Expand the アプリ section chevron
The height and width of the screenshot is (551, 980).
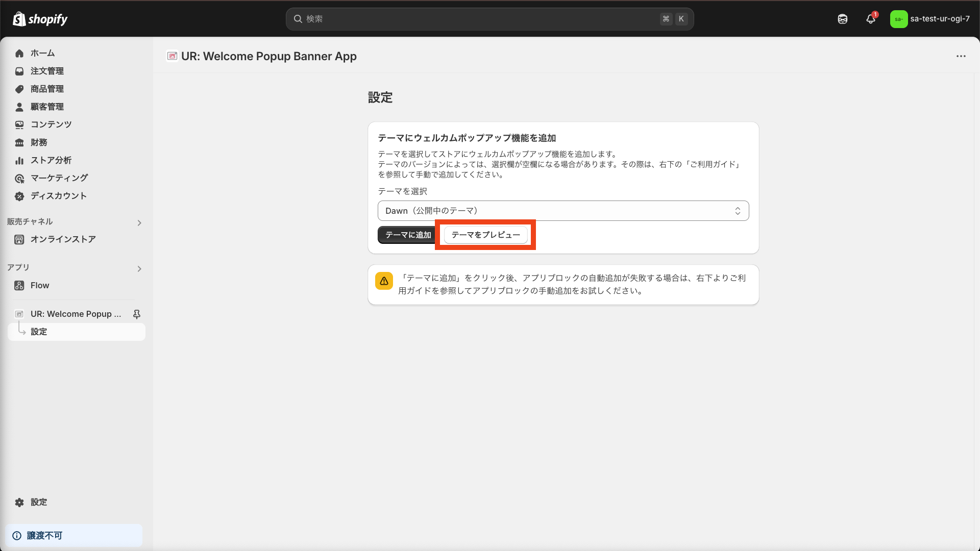click(139, 269)
